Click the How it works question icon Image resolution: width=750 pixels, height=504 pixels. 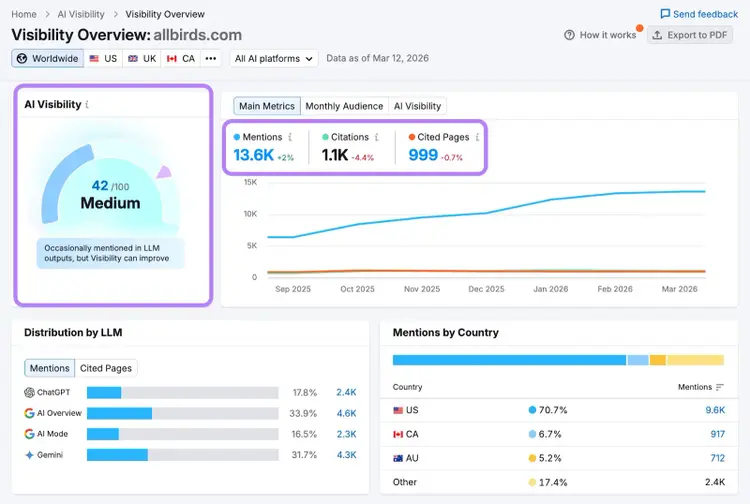[569, 35]
